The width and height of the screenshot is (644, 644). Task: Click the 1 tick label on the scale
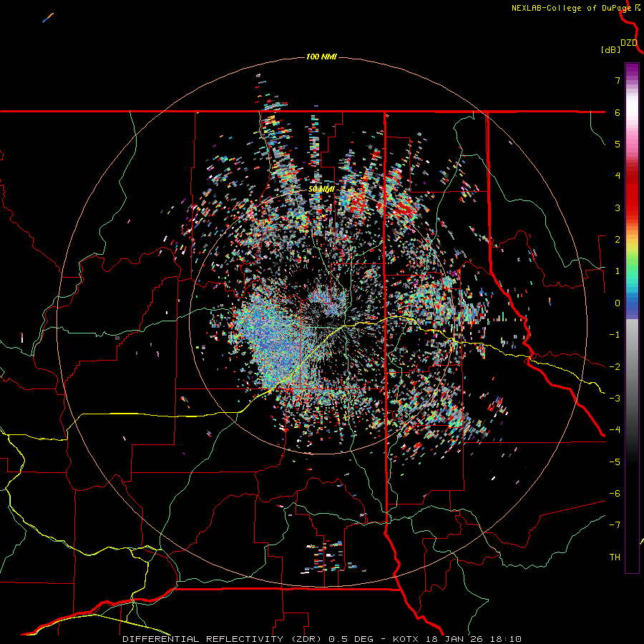(x=618, y=271)
